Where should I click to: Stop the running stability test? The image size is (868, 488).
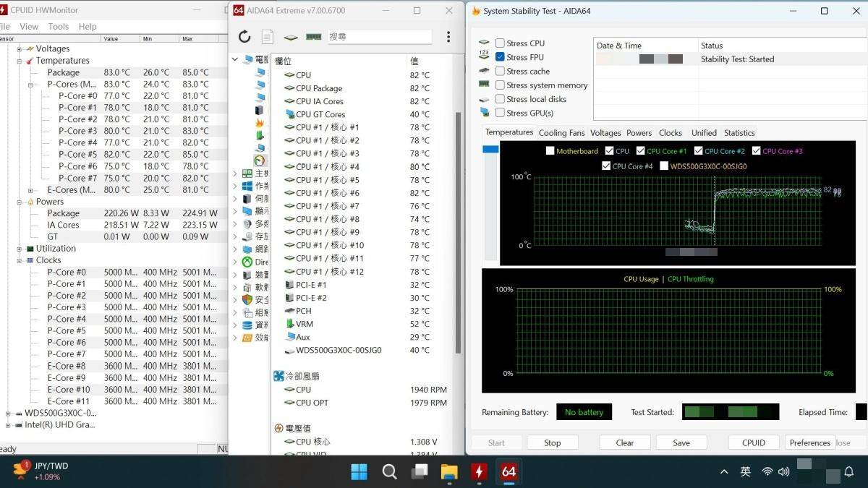(553, 442)
